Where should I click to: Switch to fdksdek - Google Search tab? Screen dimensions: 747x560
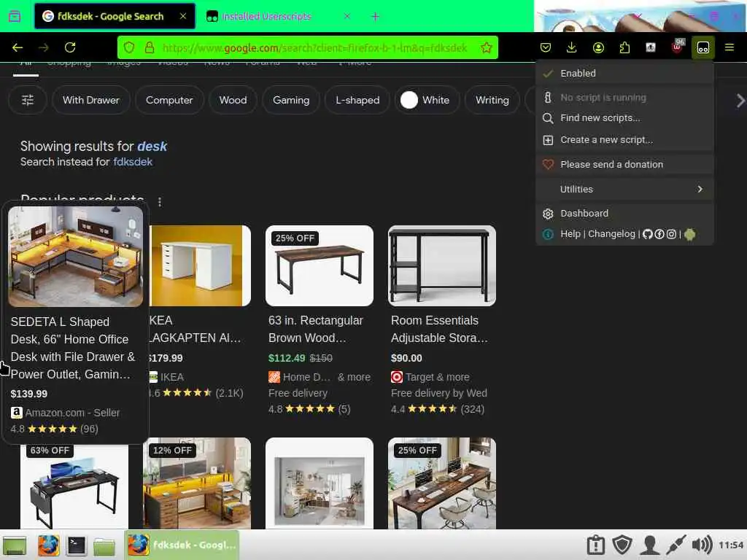115,16
